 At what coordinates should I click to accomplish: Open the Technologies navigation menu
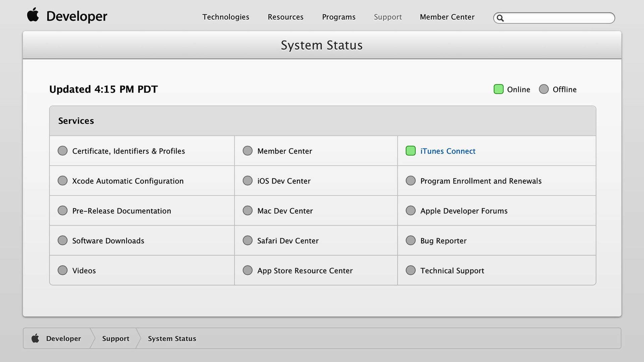[x=226, y=17]
